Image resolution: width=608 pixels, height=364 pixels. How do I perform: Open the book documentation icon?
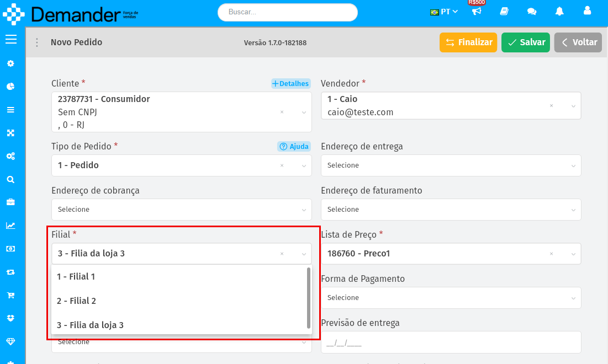click(x=504, y=11)
